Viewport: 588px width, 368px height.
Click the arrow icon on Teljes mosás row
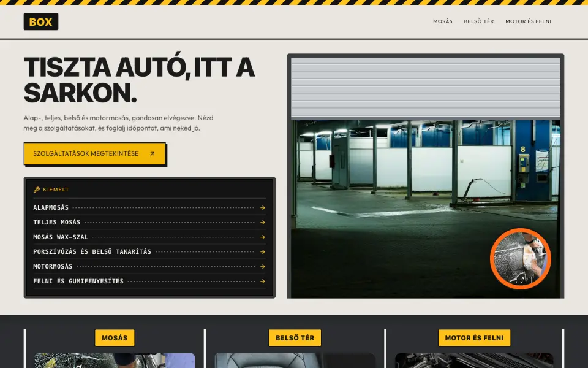pyautogui.click(x=263, y=222)
